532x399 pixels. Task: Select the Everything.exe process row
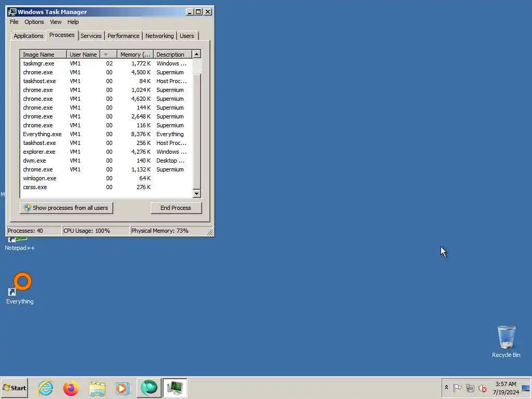(106, 134)
